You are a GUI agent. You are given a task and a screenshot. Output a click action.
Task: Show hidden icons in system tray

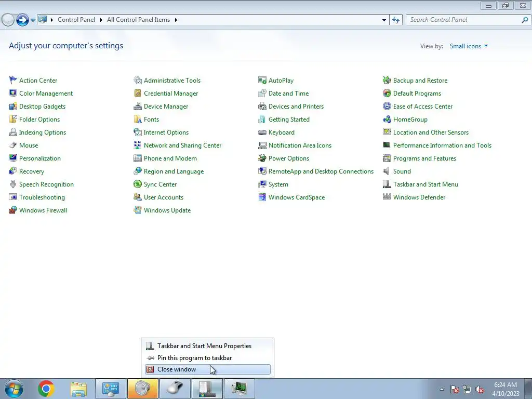[442, 389]
